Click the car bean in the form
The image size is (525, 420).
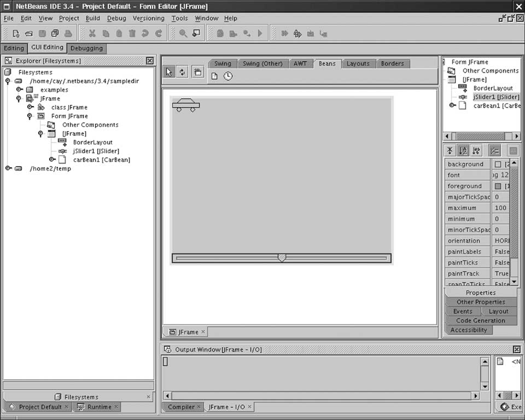coord(186,105)
